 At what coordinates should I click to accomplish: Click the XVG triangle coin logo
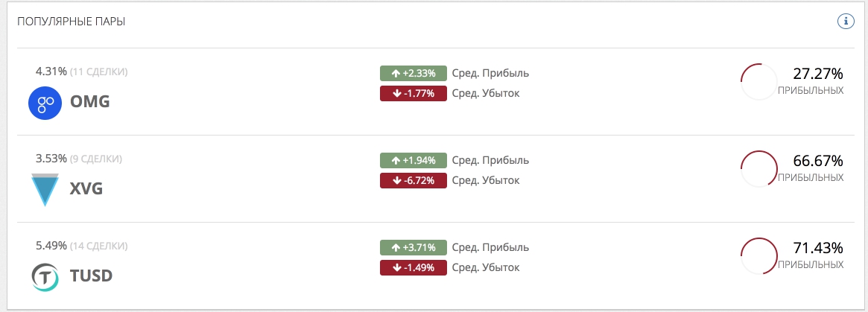45,189
